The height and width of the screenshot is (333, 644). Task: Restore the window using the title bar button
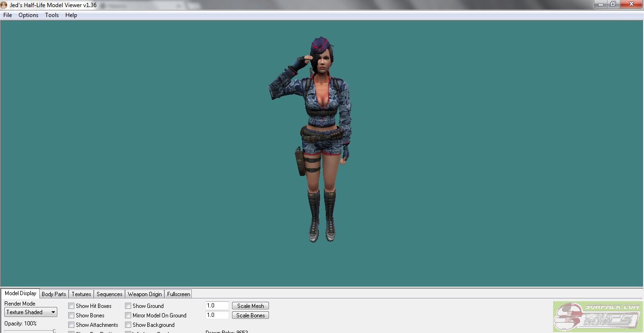pyautogui.click(x=613, y=4)
